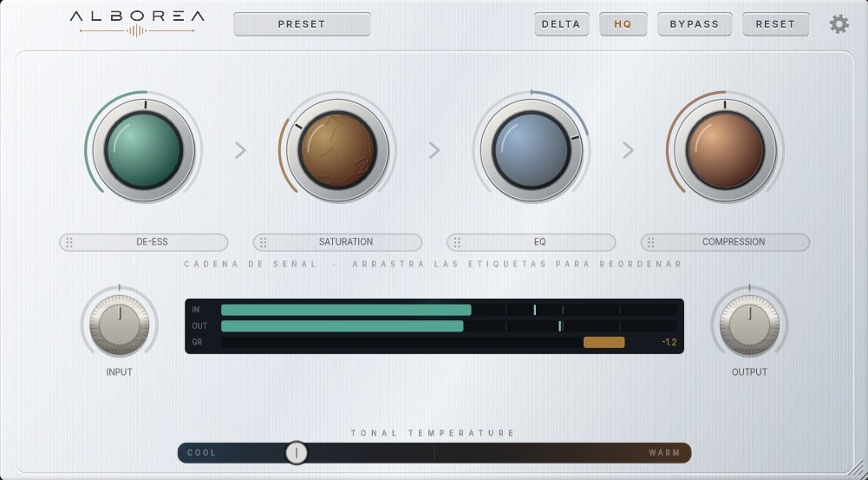Viewport: 868px width, 480px height.
Task: Click the drag handle on EQ label
Action: point(457,242)
